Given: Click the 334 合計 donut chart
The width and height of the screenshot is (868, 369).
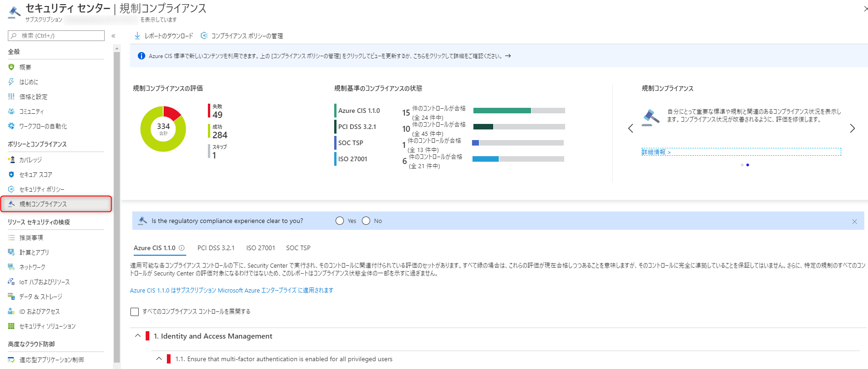Looking at the screenshot, I should point(163,129).
